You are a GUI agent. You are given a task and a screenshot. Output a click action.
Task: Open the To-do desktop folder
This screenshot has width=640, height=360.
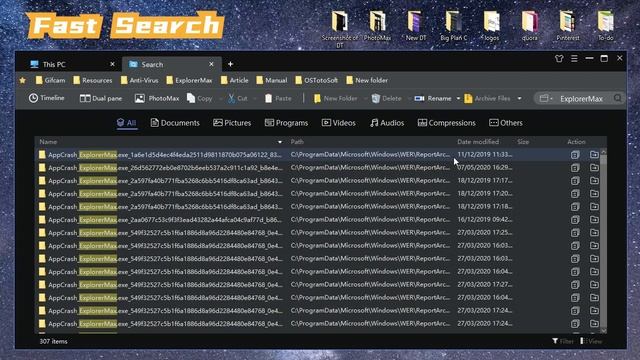pos(606,26)
